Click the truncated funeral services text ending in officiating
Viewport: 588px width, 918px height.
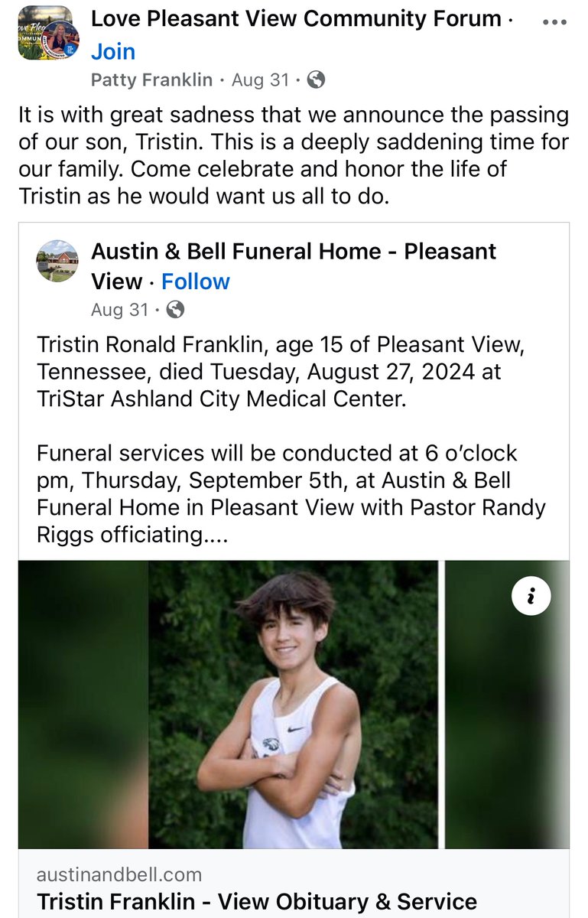point(291,493)
